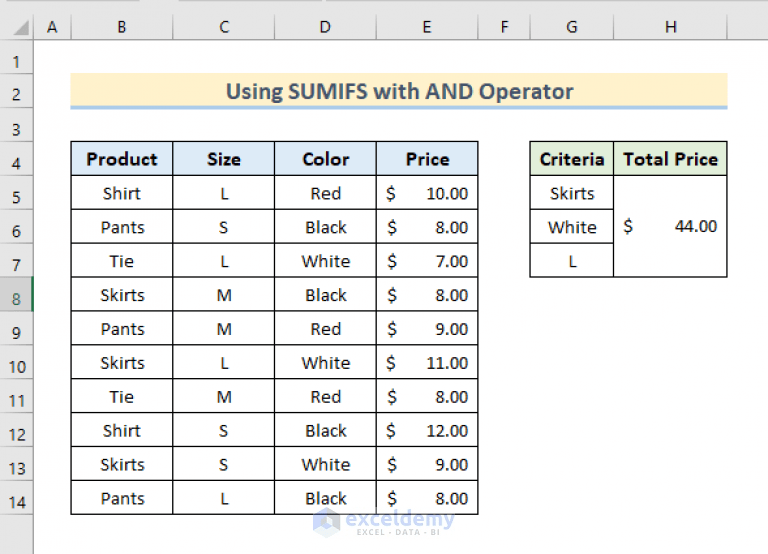Select the 'Tie' cell in row 11
The width and height of the screenshot is (768, 554).
[122, 396]
